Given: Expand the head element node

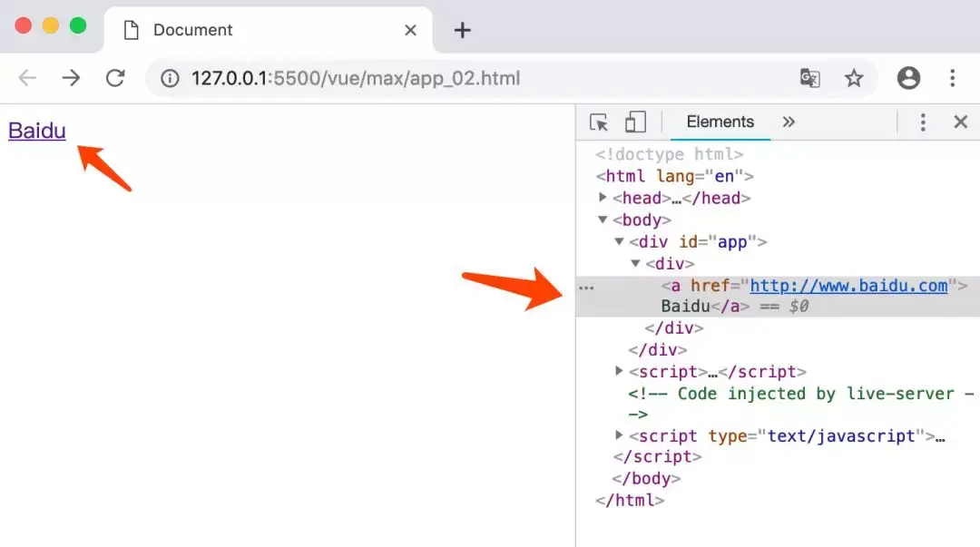Looking at the screenshot, I should click(x=603, y=198).
